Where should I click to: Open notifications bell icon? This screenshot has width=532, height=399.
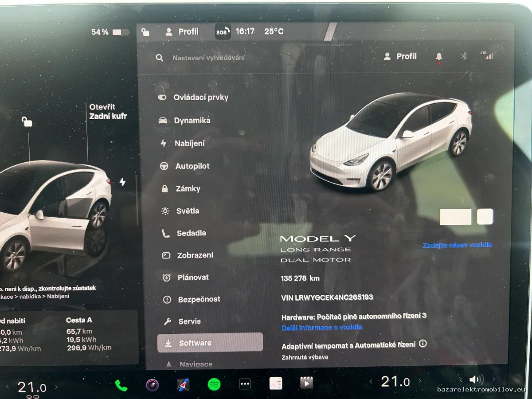pos(439,57)
